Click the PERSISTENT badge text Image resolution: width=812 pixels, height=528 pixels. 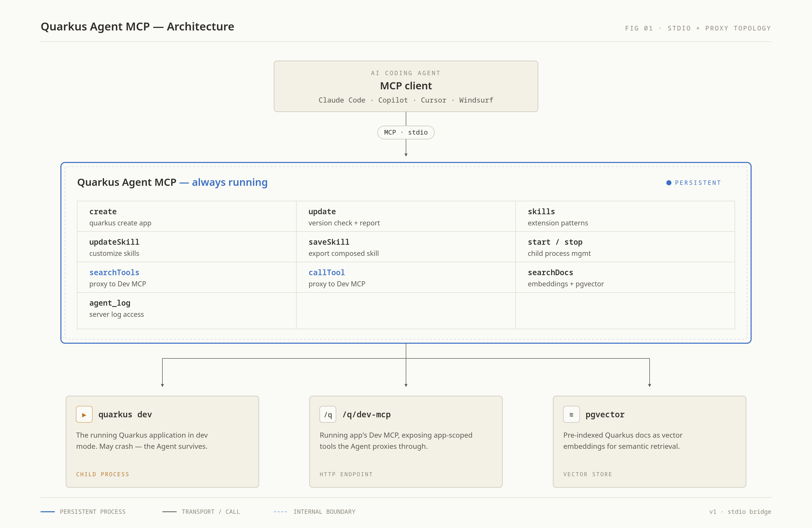pyautogui.click(x=698, y=183)
